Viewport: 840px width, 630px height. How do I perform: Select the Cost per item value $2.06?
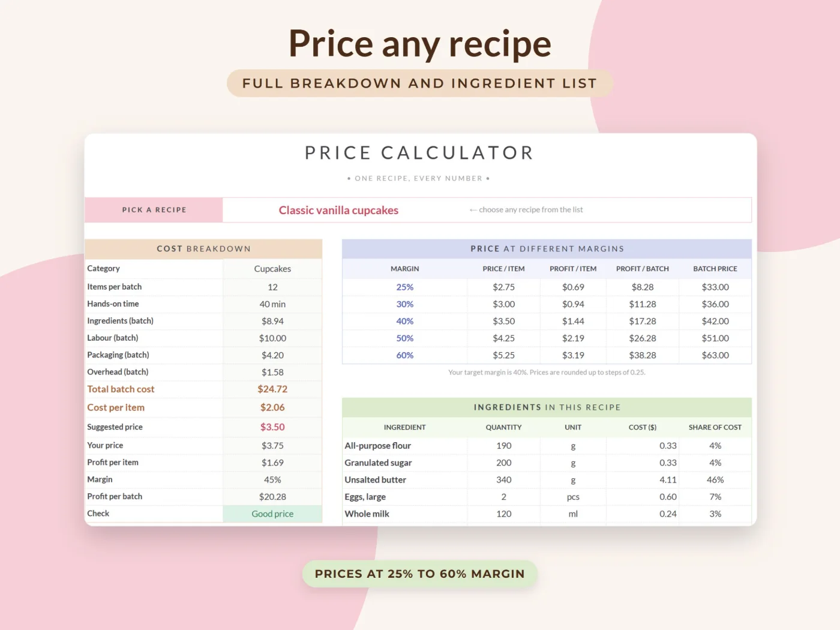[272, 407]
